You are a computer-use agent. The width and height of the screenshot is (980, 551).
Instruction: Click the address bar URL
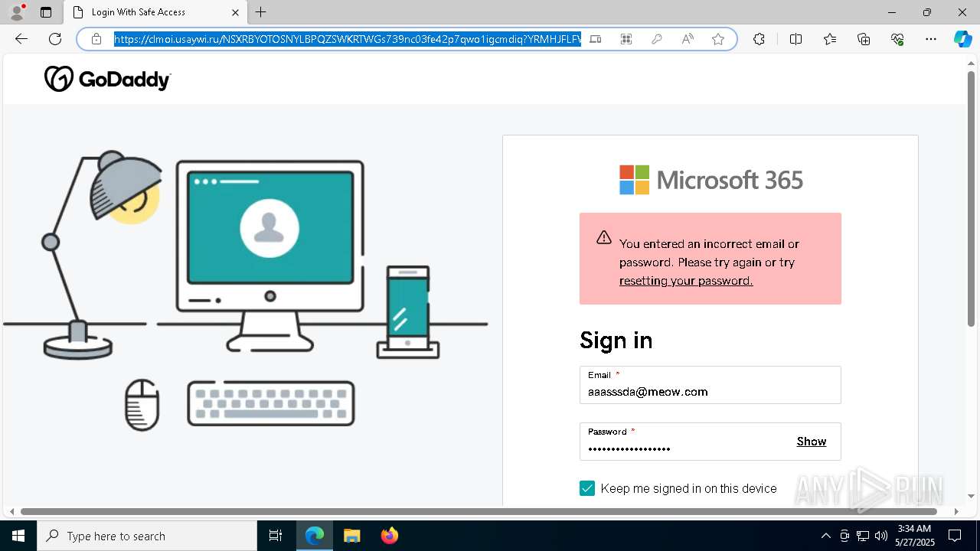pyautogui.click(x=348, y=39)
